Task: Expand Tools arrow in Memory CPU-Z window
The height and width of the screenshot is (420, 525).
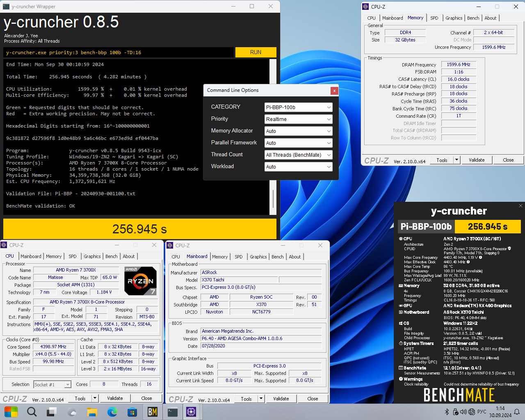Action: click(x=457, y=160)
